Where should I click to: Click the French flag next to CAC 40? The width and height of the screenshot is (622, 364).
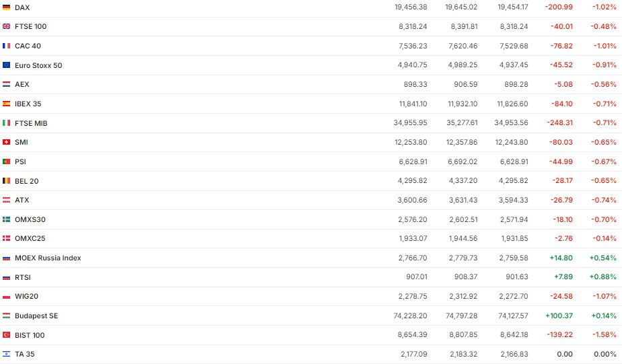click(x=7, y=46)
